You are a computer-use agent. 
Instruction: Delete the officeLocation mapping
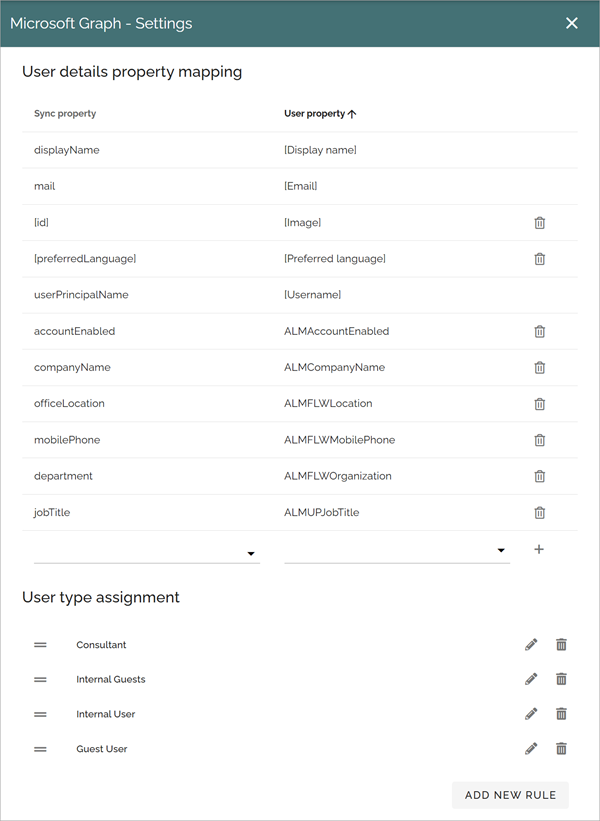(x=539, y=404)
